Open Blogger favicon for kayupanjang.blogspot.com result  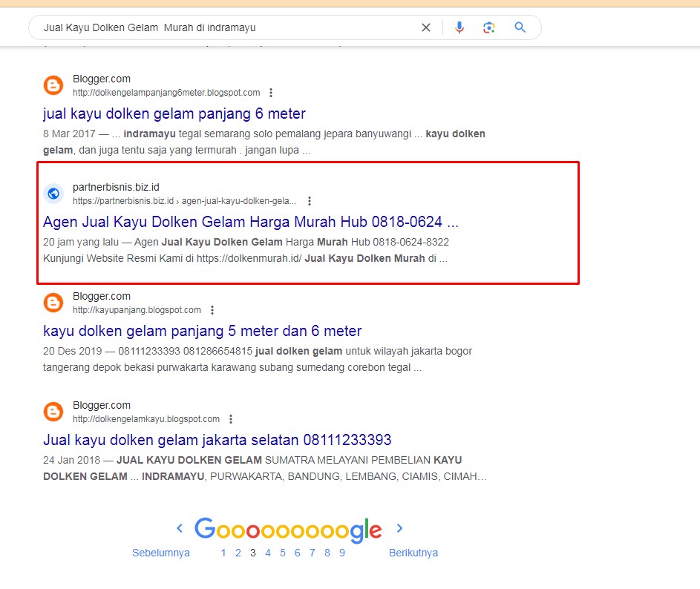53,303
